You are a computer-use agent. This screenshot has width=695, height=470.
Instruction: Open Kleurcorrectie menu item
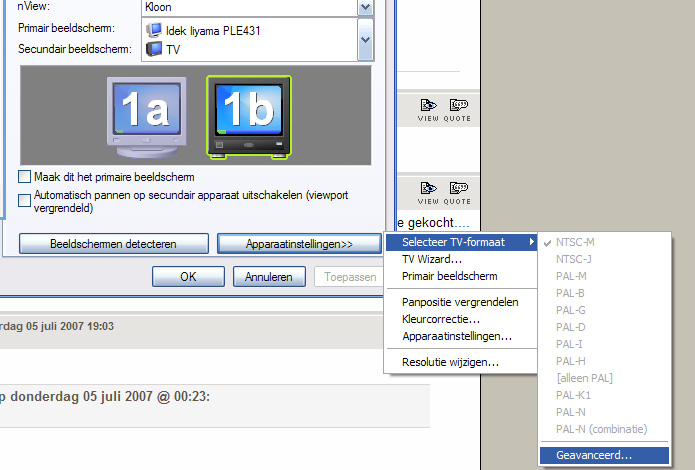click(x=461, y=319)
